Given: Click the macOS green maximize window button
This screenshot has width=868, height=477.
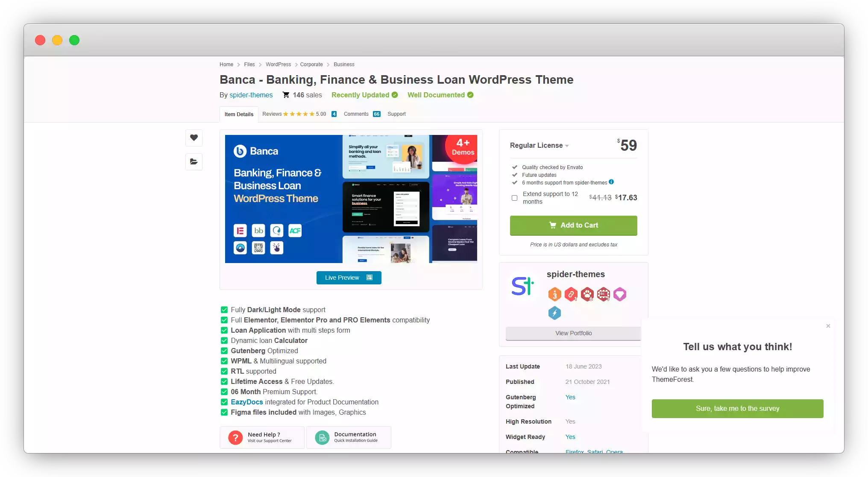Looking at the screenshot, I should [74, 40].
